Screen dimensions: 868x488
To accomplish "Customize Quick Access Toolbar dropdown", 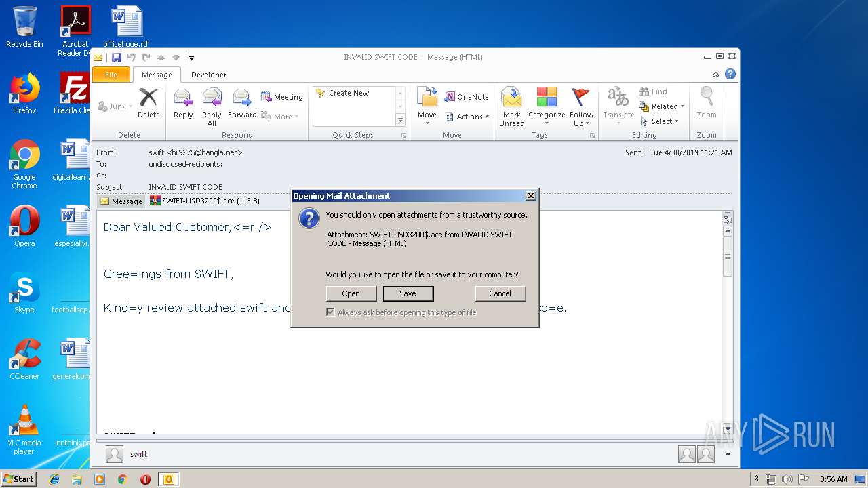I will 192,58.
